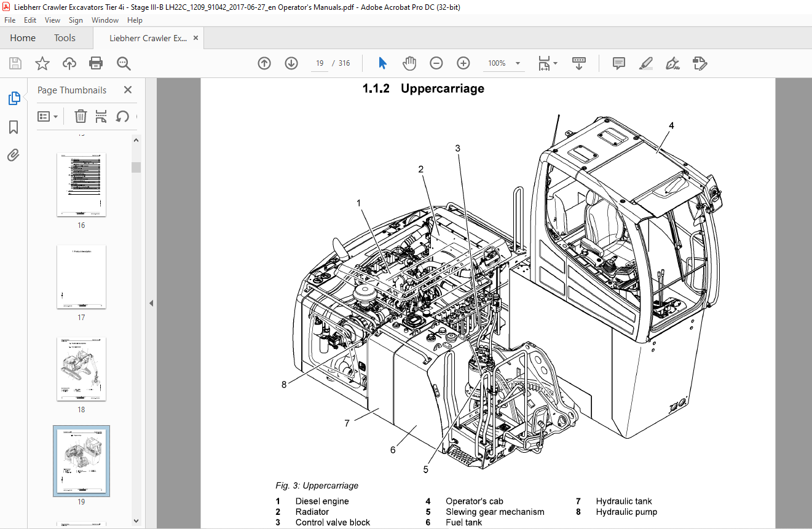
Task: Open the Edit menu
Action: coord(30,20)
